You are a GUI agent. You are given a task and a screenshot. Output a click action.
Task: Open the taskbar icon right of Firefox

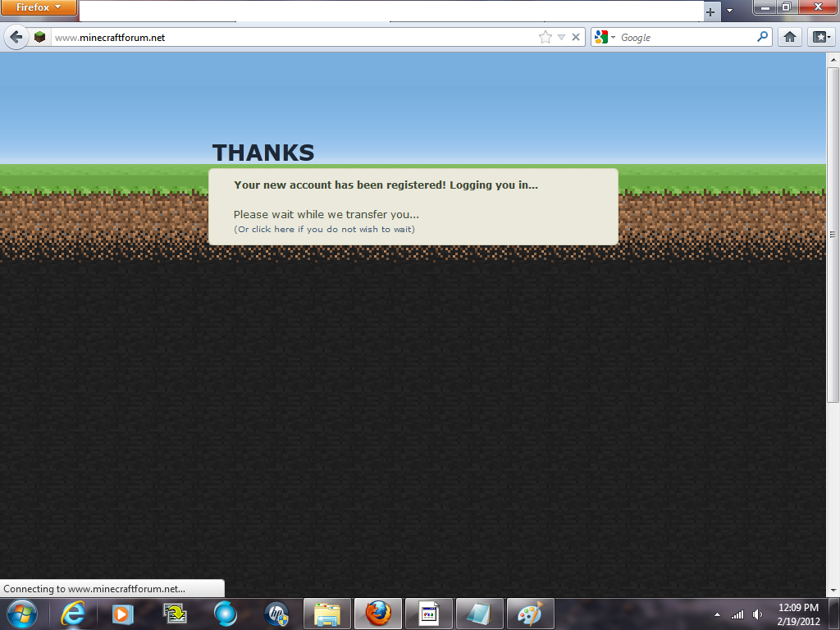click(429, 614)
